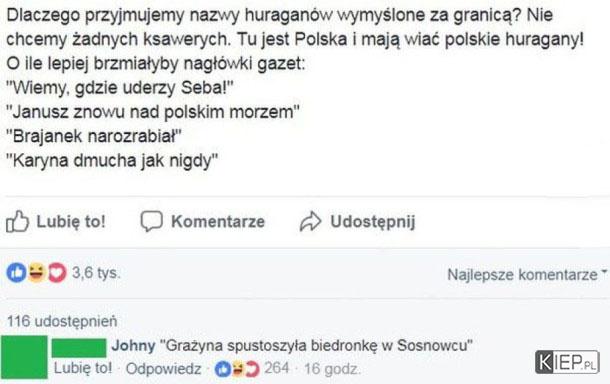Screen dimensions: 610x384
Task: Click the laughing Haha reaction icon under post
Action: [37, 272]
